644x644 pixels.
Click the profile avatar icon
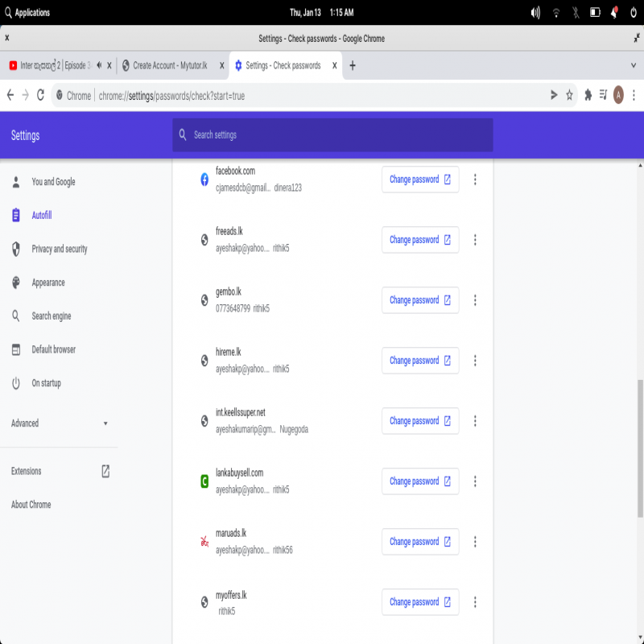[x=619, y=95]
